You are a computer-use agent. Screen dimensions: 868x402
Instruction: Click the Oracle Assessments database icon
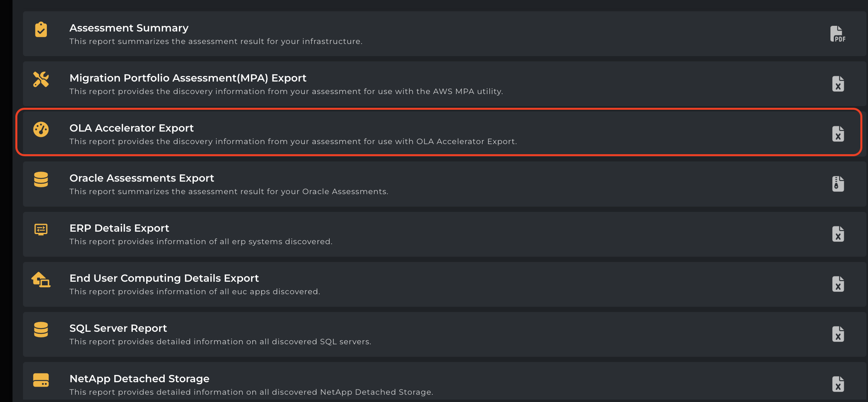(x=41, y=180)
